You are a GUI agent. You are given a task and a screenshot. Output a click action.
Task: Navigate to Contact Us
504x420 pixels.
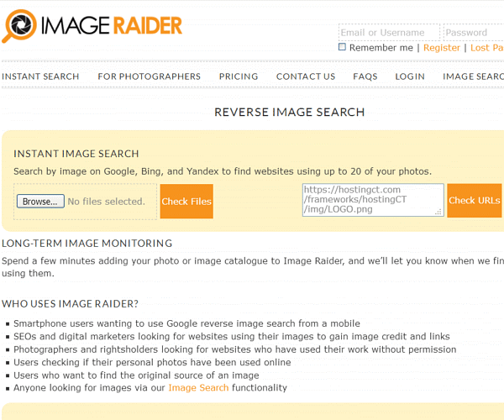pyautogui.click(x=306, y=76)
